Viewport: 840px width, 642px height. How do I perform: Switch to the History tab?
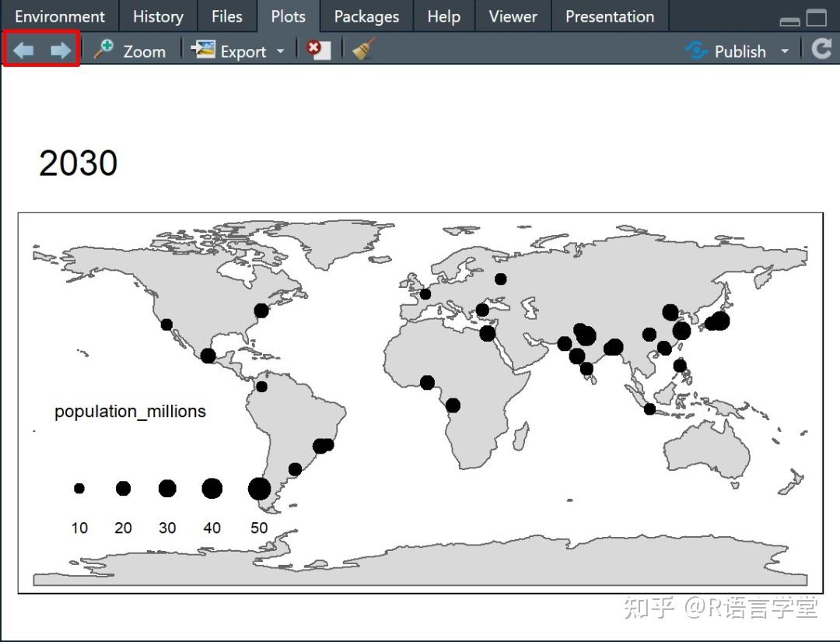(x=158, y=16)
